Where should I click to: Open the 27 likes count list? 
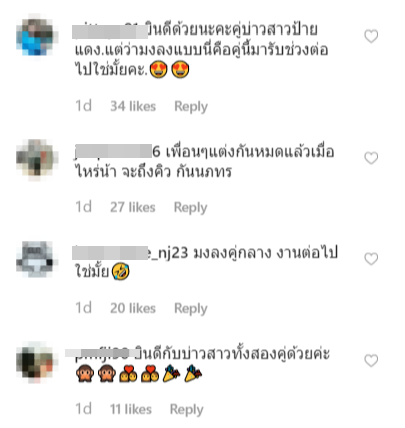pos(133,207)
